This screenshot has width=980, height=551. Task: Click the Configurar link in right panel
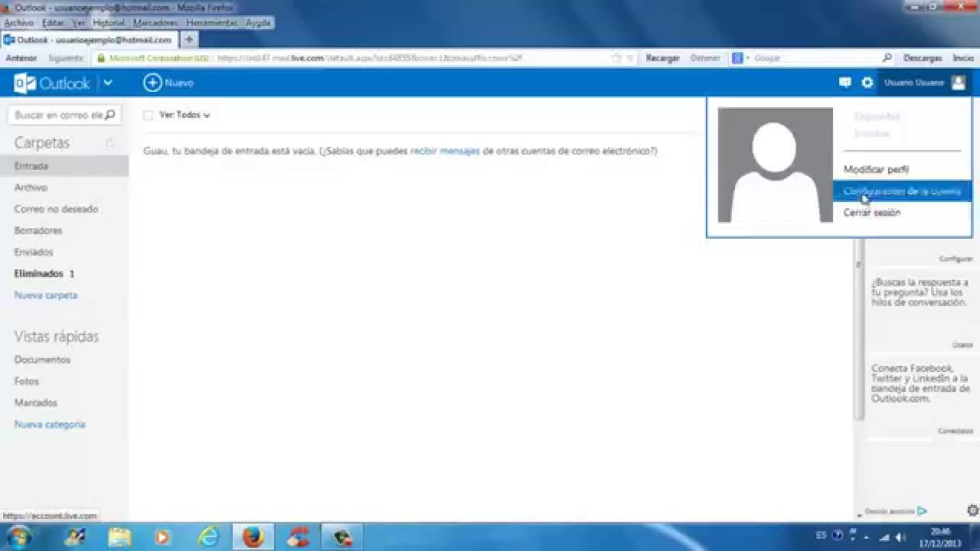coord(955,259)
